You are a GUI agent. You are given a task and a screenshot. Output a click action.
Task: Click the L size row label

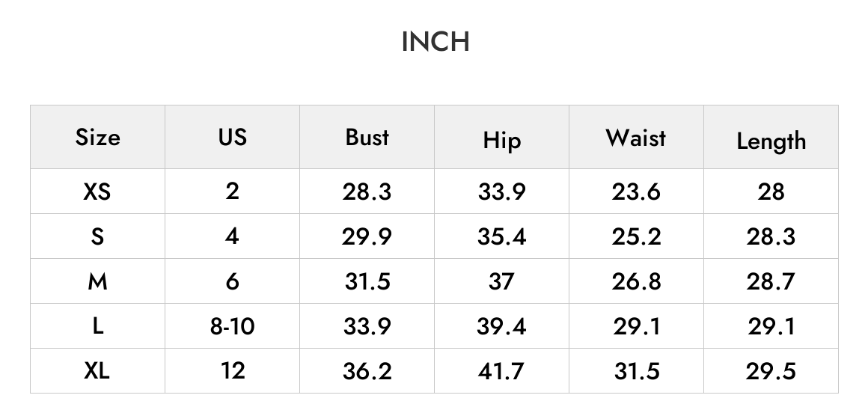(x=97, y=326)
